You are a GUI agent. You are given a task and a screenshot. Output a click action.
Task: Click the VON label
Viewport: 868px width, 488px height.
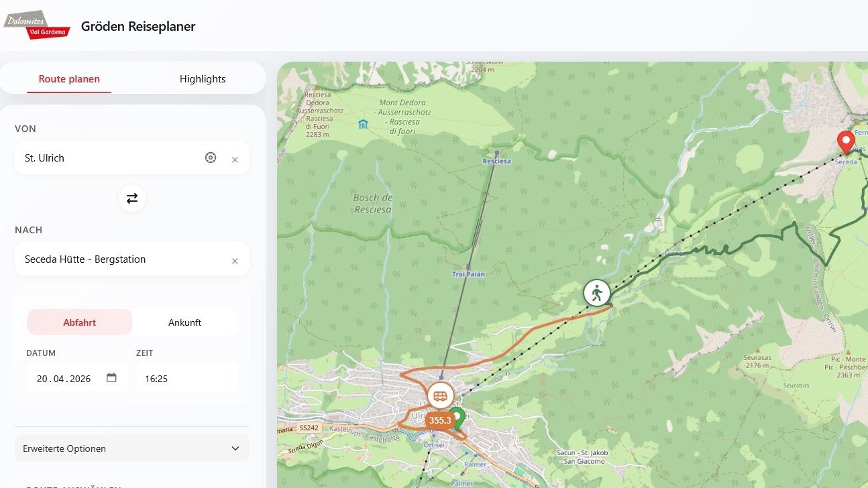click(25, 129)
